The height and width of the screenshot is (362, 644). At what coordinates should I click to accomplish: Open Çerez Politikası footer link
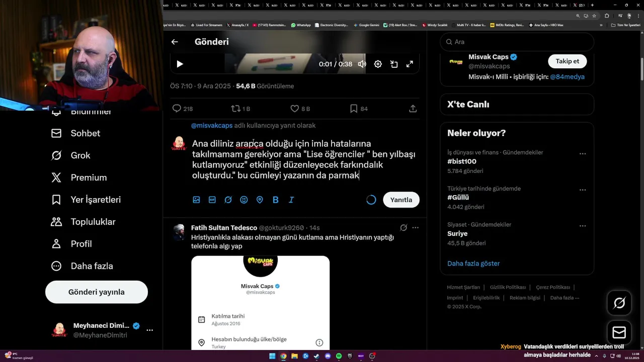[x=553, y=287]
